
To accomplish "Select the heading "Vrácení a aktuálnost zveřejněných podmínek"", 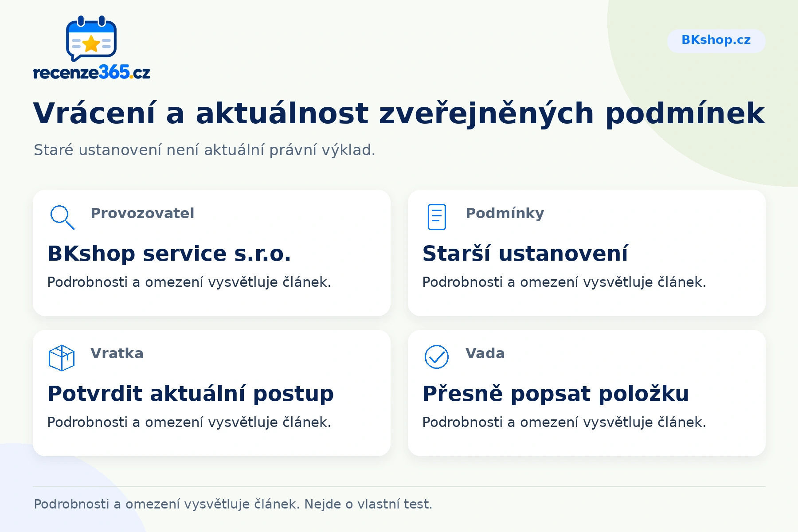I will click(399, 113).
